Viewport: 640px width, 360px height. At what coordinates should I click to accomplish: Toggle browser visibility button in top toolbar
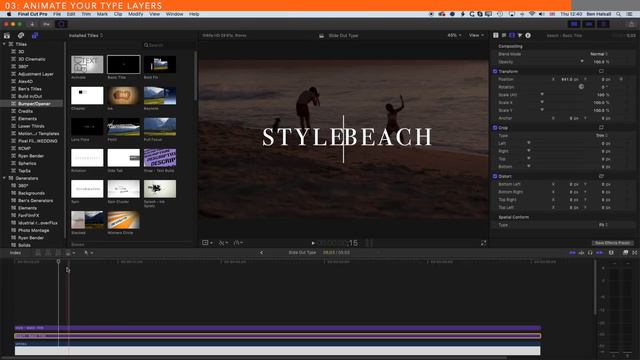pos(574,24)
